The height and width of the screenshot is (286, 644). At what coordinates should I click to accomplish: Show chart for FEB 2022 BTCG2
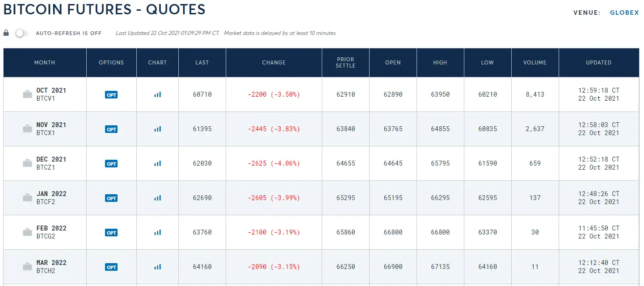tap(157, 232)
